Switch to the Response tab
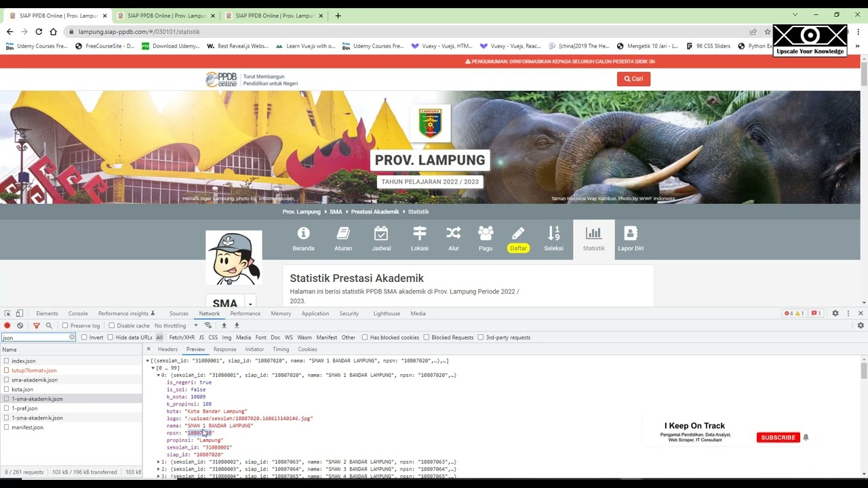This screenshot has width=868, height=488. tap(225, 350)
